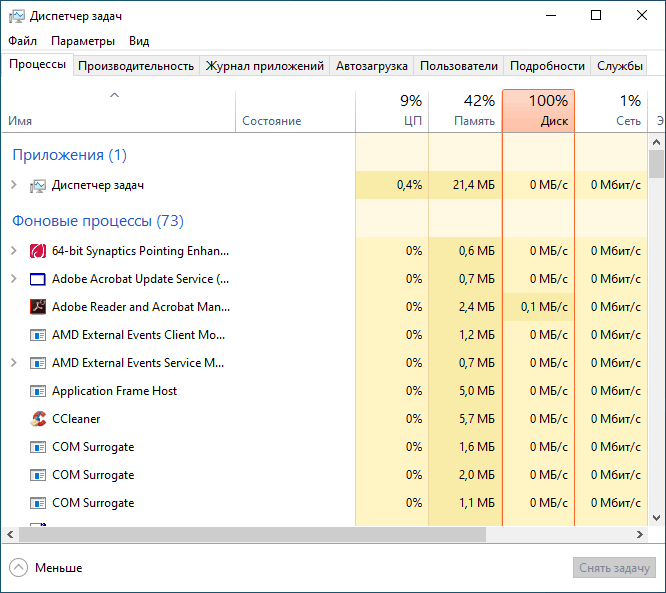Click the Снять задачу button
666x593 pixels.
614,568
